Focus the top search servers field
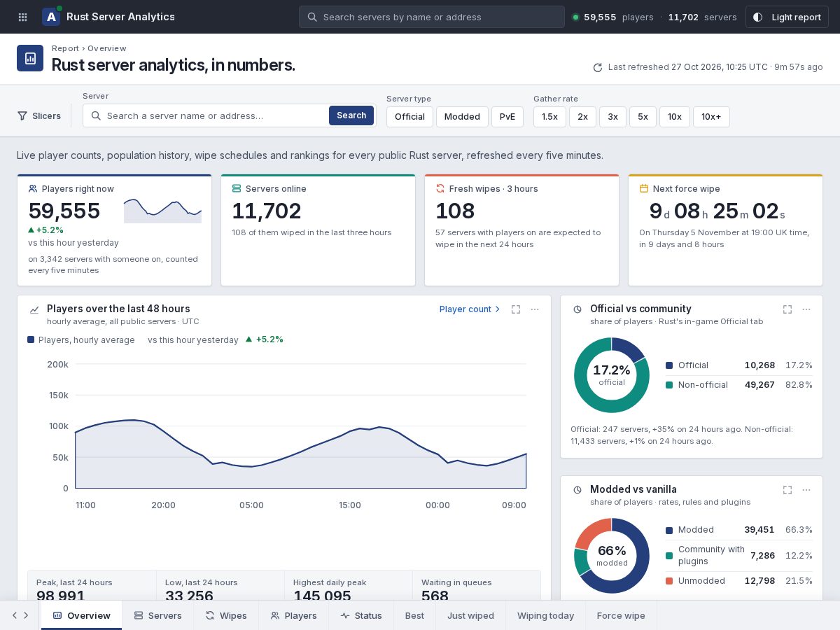 [432, 17]
